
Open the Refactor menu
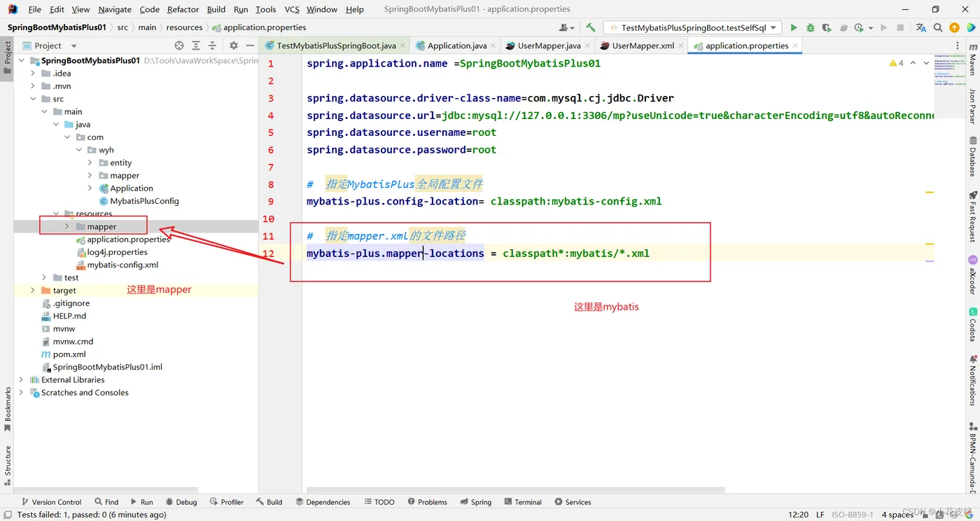183,9
